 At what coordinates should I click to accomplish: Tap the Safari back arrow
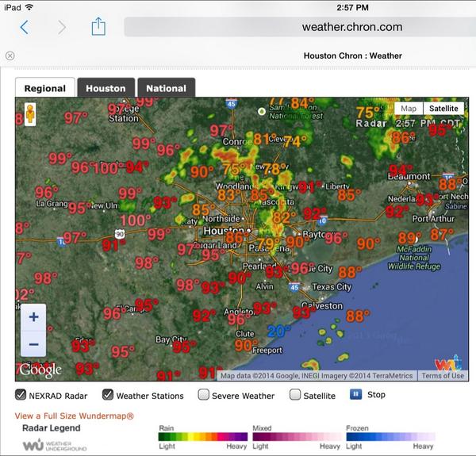coord(25,28)
